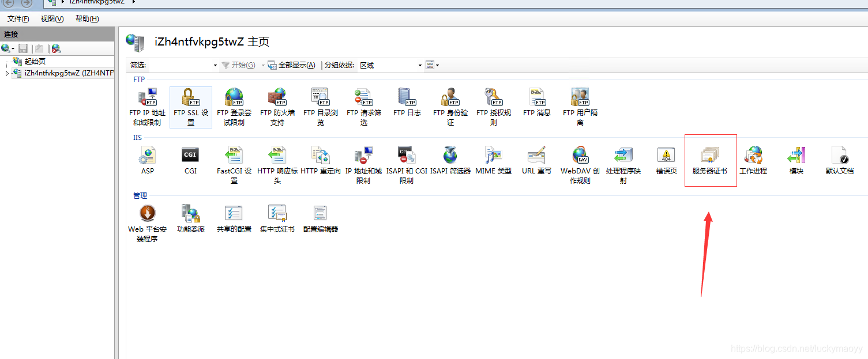Click the forward navigation button
The image size is (868, 359).
27,3
